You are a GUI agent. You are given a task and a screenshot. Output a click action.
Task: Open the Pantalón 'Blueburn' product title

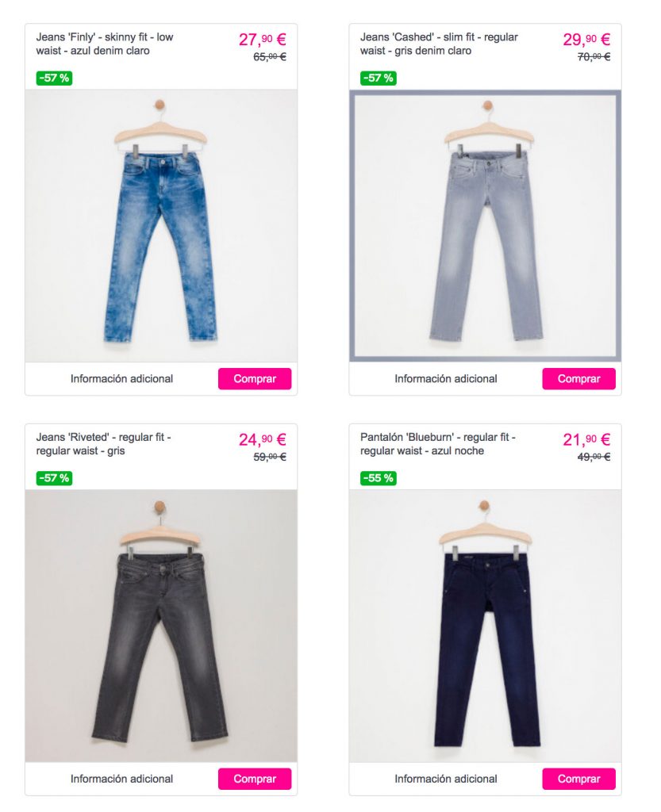(x=438, y=444)
